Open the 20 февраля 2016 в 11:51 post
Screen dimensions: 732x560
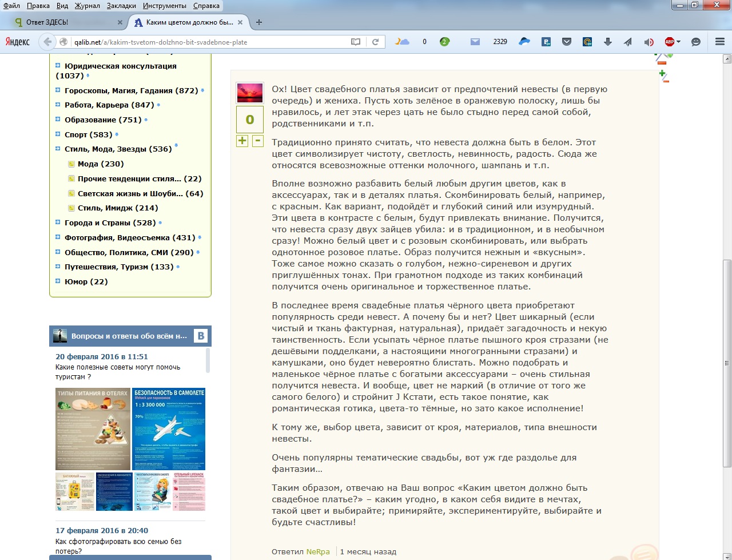click(x=102, y=356)
